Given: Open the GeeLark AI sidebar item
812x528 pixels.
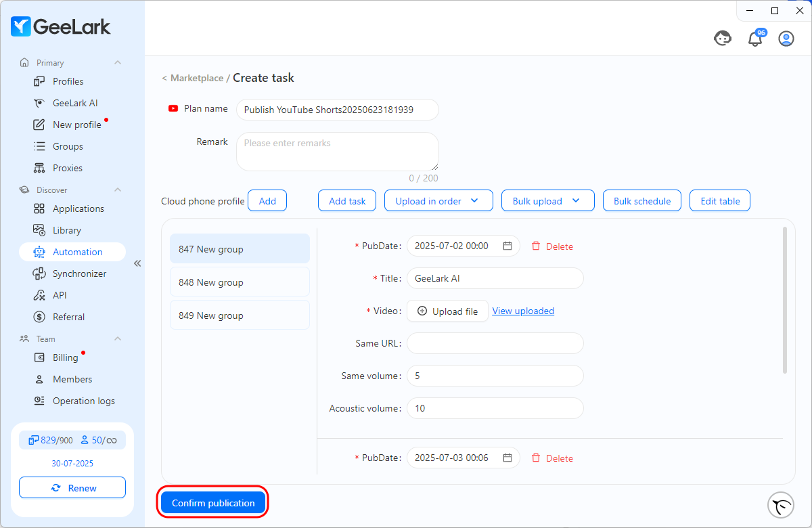Looking at the screenshot, I should tap(75, 103).
